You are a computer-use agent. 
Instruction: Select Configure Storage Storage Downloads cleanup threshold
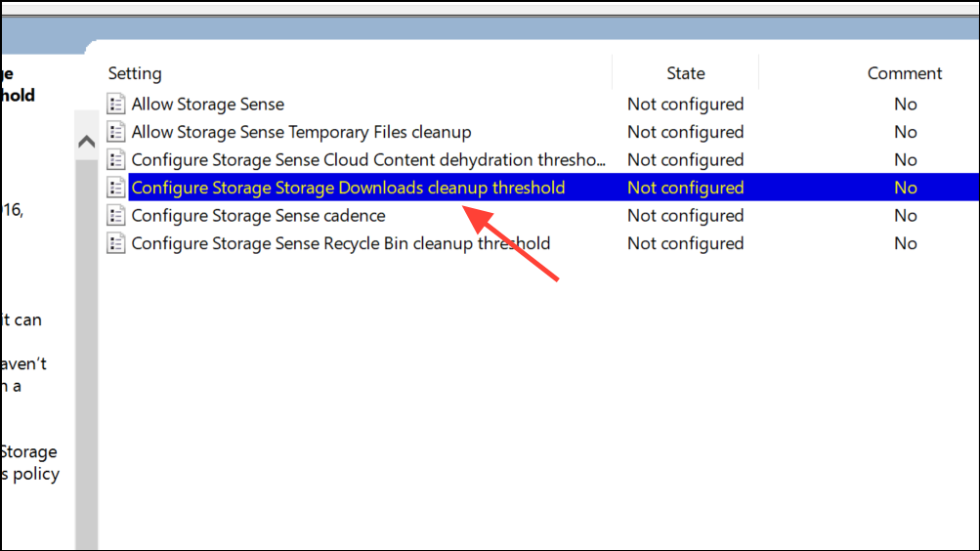348,188
